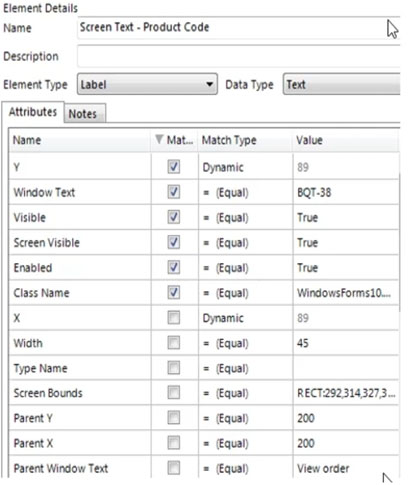
Task: Uncheck the Match checkbox for Y attribute
Action: [174, 166]
